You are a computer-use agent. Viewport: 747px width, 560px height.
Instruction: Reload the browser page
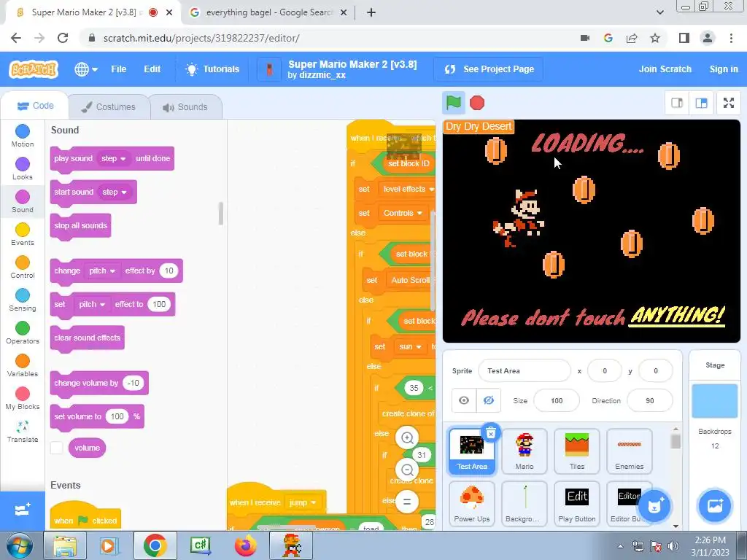(x=63, y=38)
